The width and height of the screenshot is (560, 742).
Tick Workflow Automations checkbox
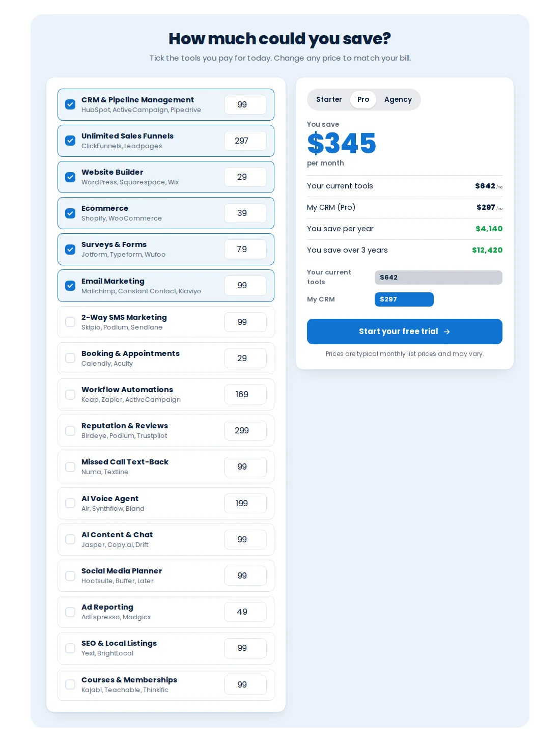[x=70, y=394]
